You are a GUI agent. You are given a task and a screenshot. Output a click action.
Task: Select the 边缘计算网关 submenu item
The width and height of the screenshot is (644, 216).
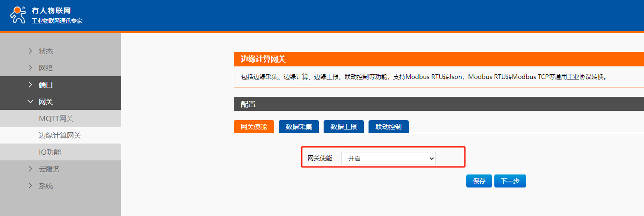point(60,135)
